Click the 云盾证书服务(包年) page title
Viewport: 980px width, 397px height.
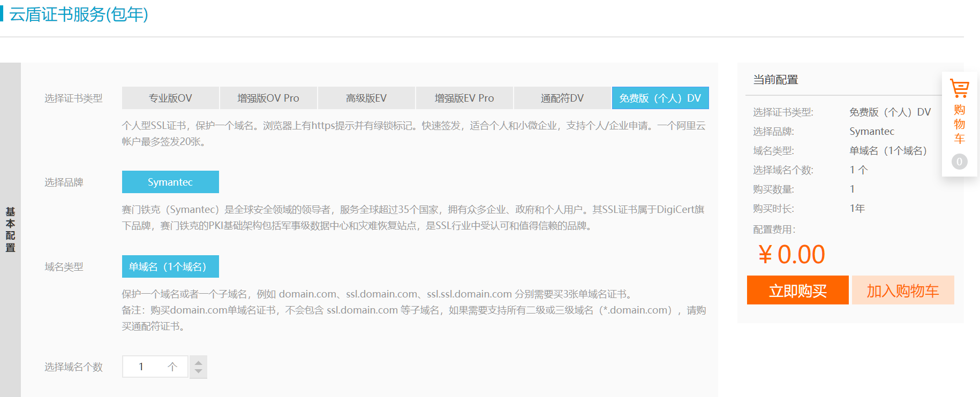pyautogui.click(x=79, y=14)
